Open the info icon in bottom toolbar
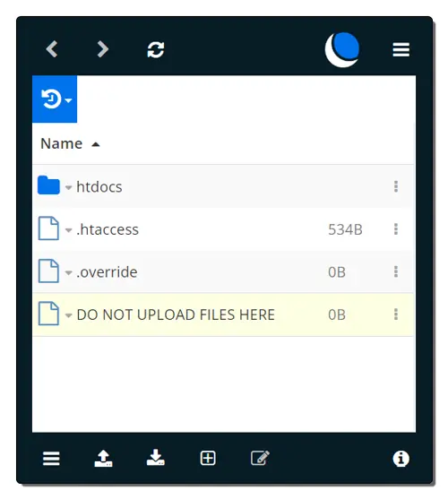The width and height of the screenshot is (448, 499). point(401,459)
